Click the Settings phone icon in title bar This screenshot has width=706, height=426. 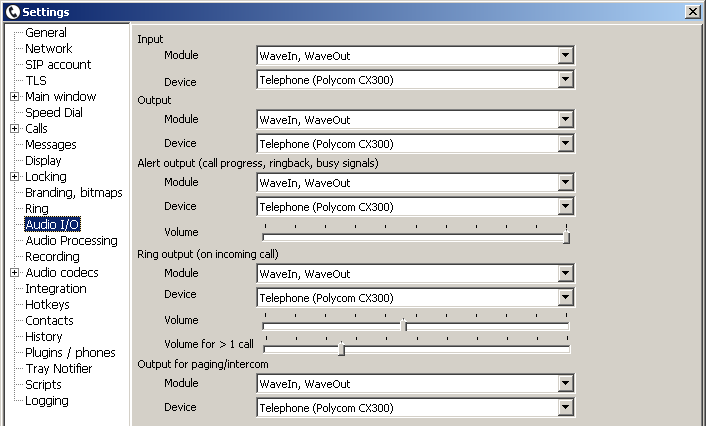13,12
